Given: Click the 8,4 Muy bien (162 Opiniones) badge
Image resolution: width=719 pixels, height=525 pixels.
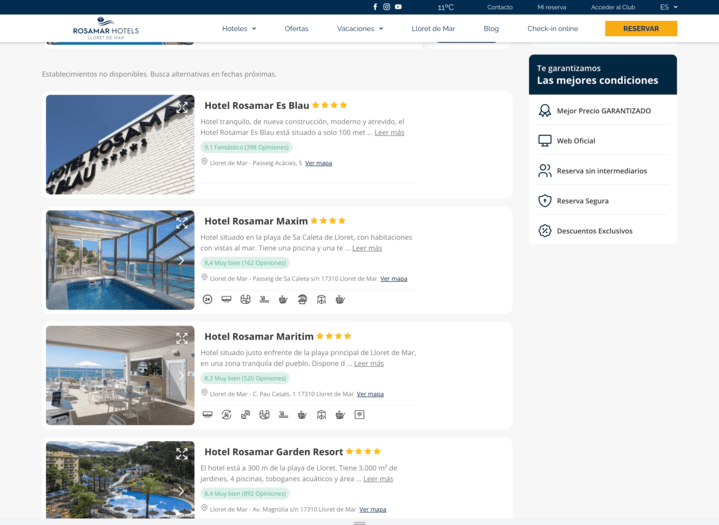Looking at the screenshot, I should (245, 263).
